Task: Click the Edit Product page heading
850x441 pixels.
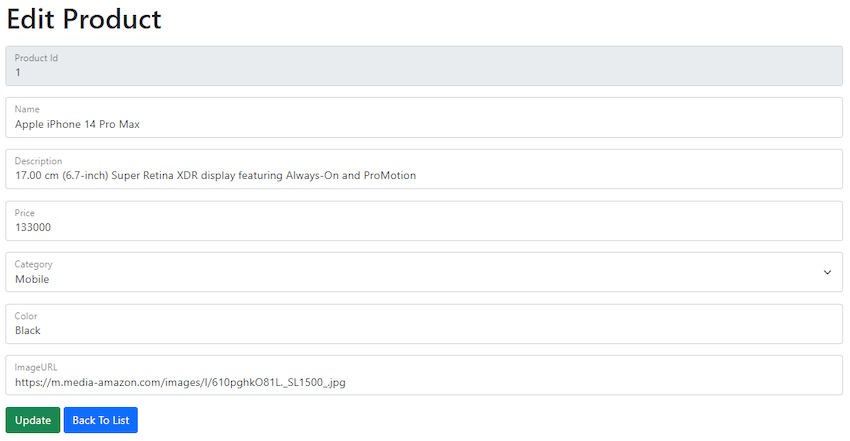Action: coord(84,18)
